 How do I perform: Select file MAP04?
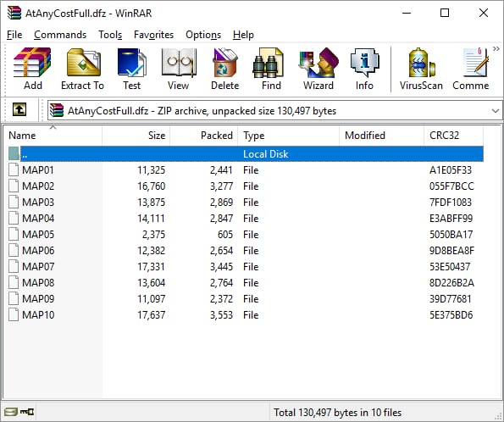[38, 218]
